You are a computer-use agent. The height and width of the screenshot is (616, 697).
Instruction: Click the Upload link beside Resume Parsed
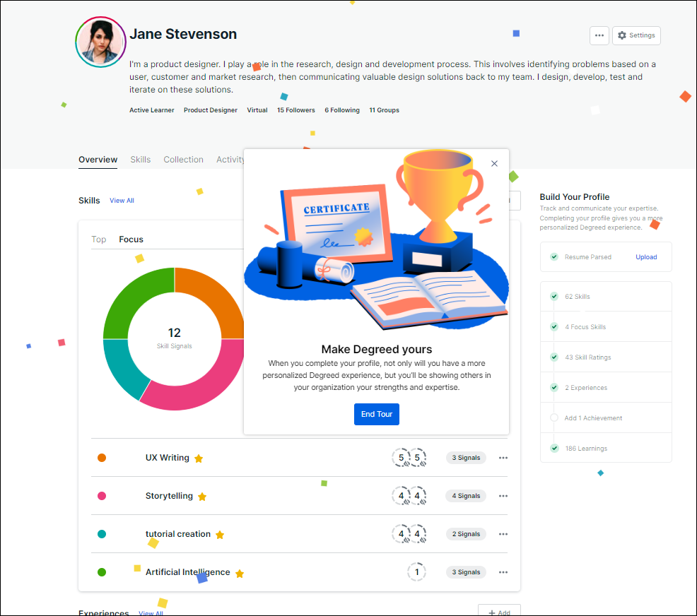(x=645, y=257)
